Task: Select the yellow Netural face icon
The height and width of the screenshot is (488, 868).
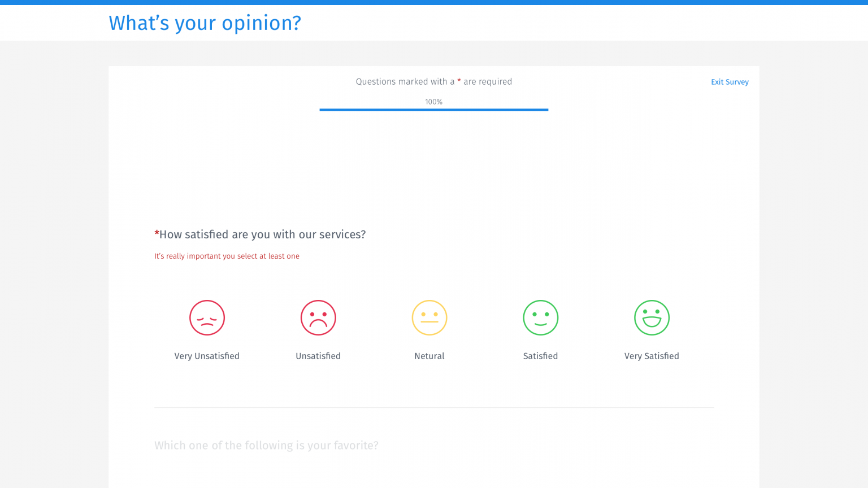Action: pos(429,317)
